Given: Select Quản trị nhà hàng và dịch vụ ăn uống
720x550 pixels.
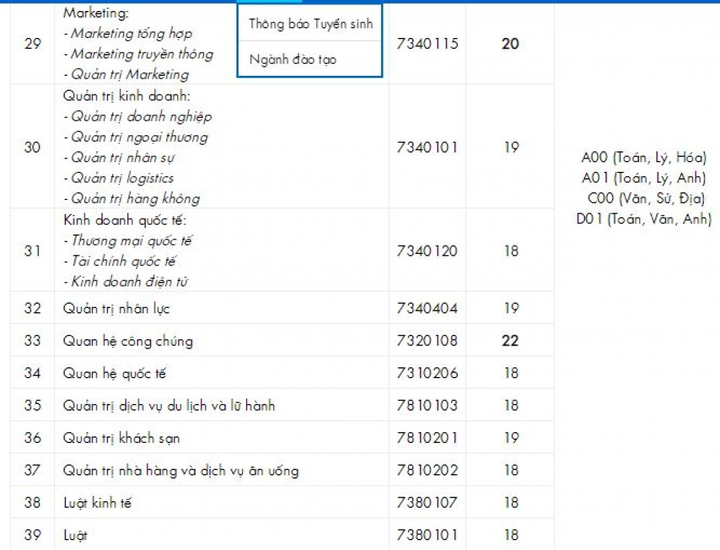Looking at the screenshot, I should [x=180, y=470].
